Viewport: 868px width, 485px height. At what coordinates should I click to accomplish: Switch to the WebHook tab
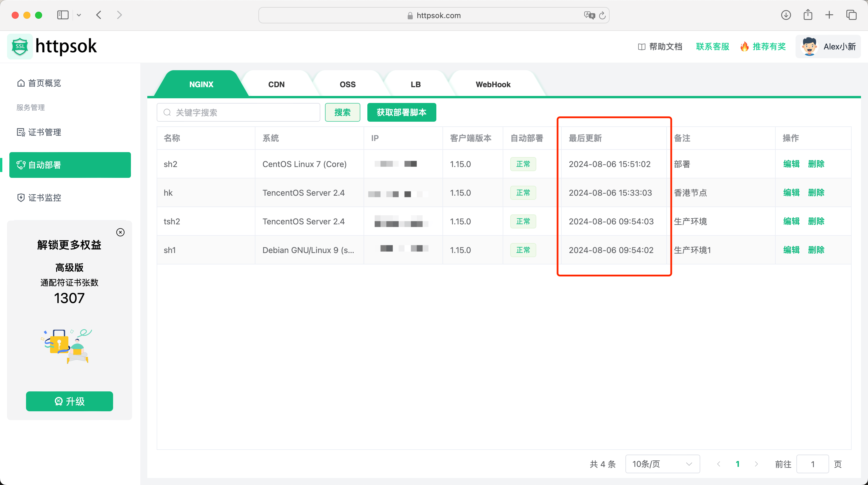493,84
